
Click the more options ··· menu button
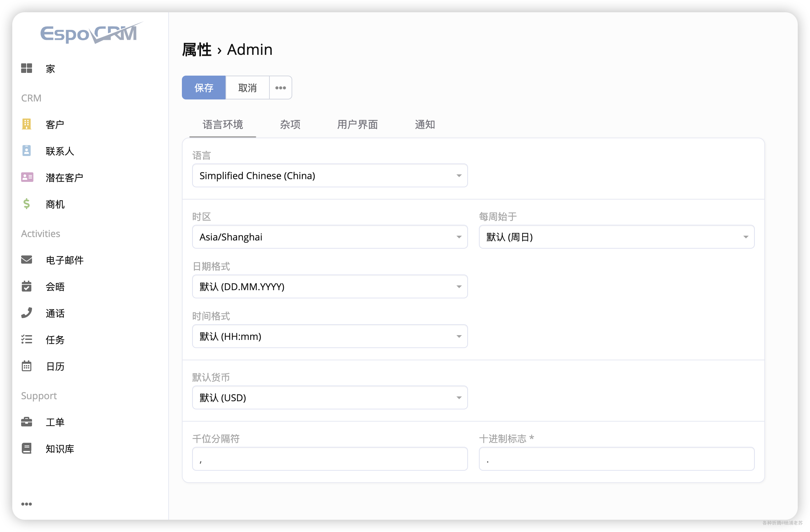[280, 87]
